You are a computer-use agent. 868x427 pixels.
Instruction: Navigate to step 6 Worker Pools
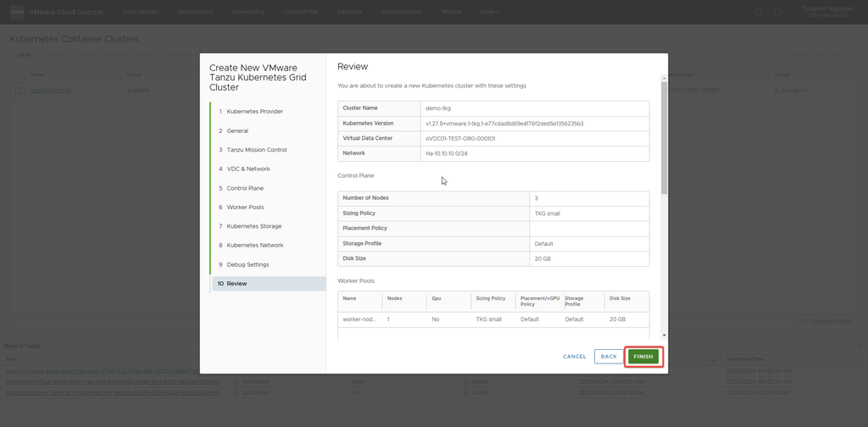click(245, 207)
